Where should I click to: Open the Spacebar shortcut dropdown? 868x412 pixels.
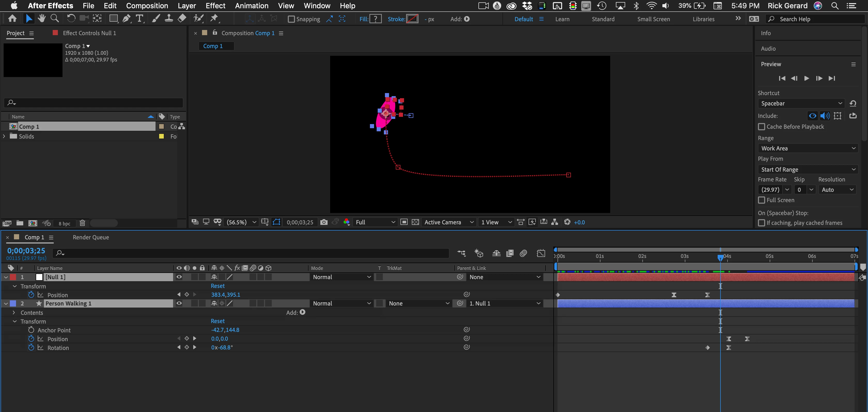[x=801, y=103]
